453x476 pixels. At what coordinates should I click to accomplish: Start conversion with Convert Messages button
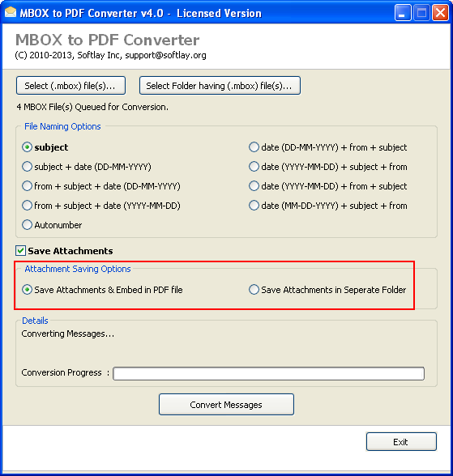226,405
